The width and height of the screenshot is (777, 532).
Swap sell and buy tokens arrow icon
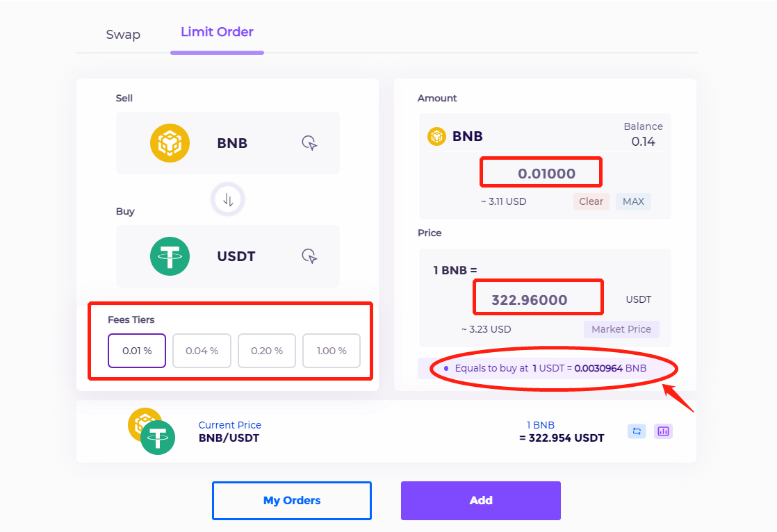pyautogui.click(x=228, y=199)
